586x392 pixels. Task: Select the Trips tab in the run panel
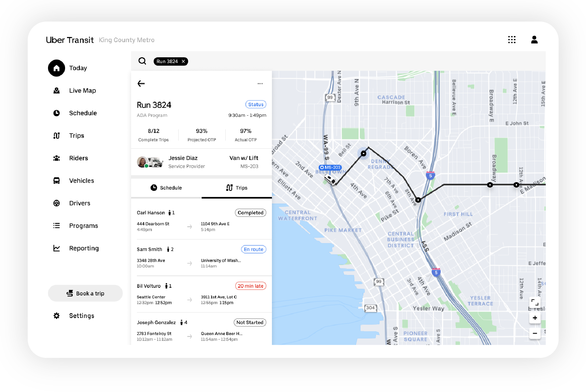(237, 188)
